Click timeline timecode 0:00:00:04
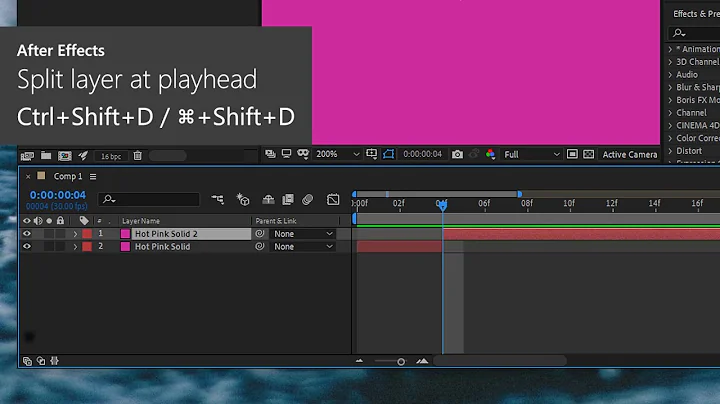720x404 pixels. (x=58, y=195)
